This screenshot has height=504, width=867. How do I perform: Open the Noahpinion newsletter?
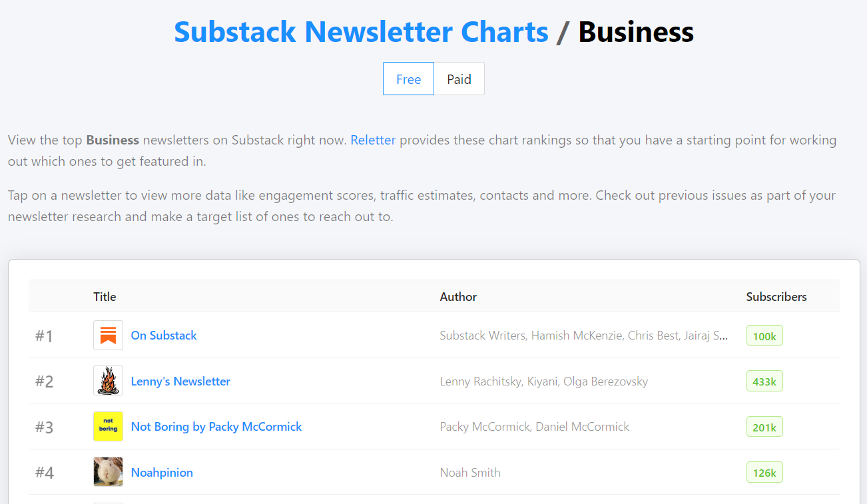162,472
